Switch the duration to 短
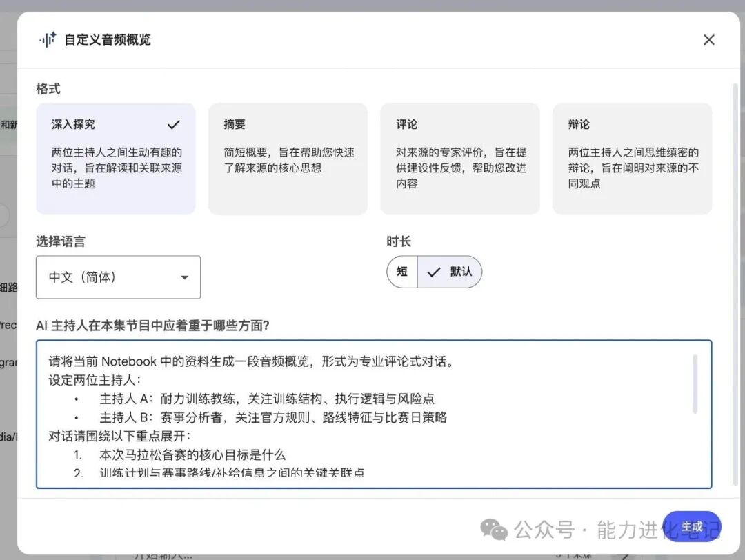This screenshot has width=745, height=560. click(x=401, y=272)
